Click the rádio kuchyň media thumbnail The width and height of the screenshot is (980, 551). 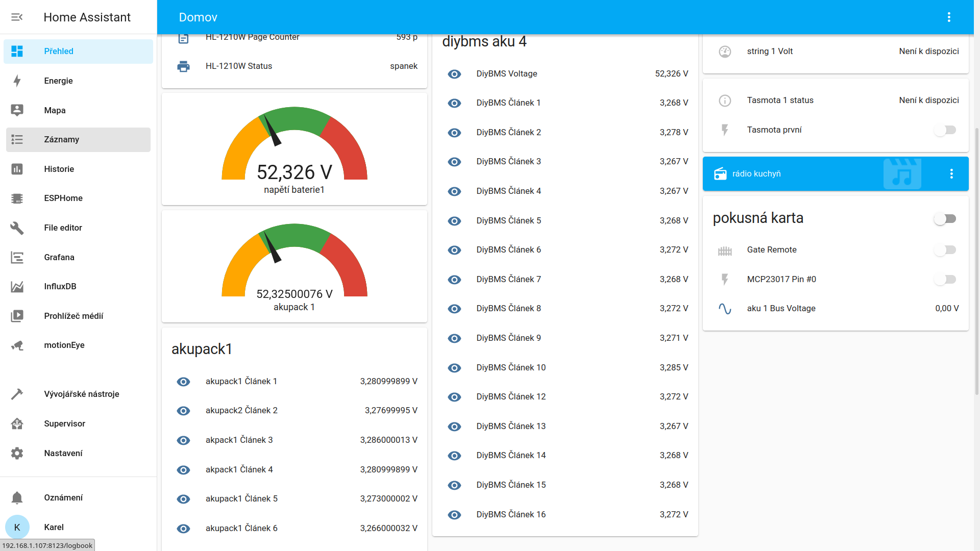pos(902,174)
